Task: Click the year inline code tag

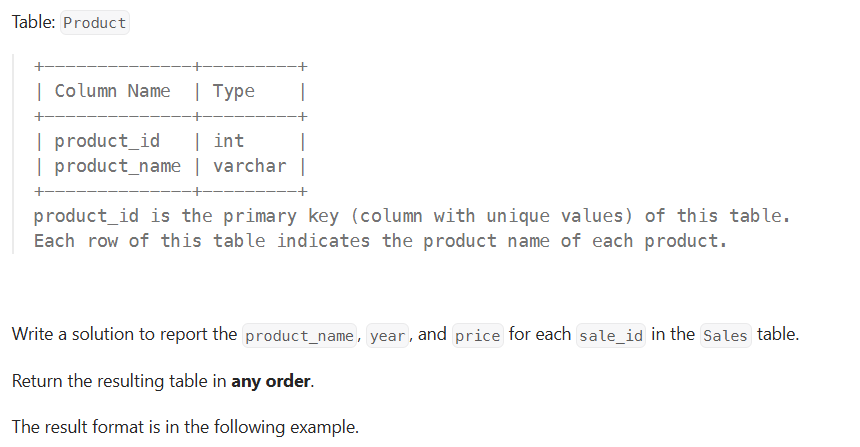Action: click(x=389, y=336)
